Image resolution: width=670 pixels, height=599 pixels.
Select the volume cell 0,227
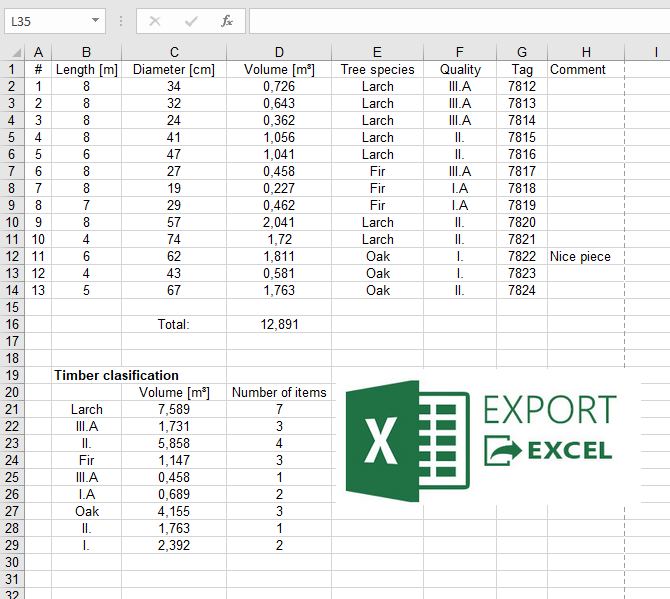[279, 188]
